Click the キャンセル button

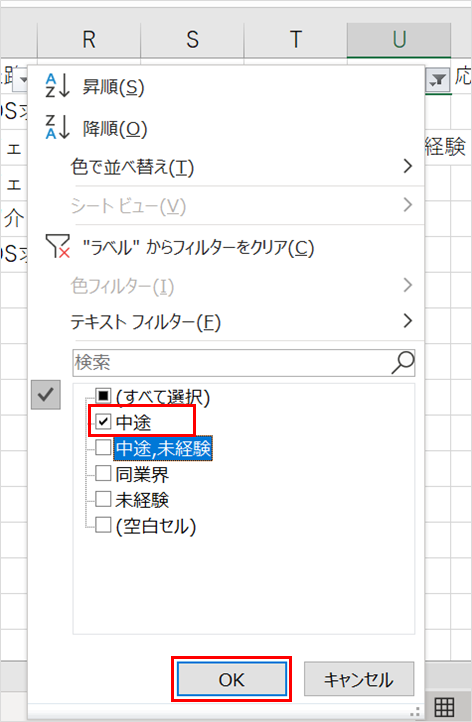tap(359, 679)
